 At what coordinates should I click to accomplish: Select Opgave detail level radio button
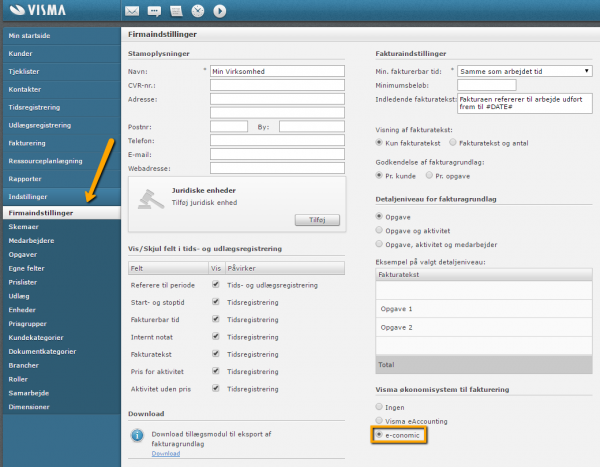click(379, 216)
